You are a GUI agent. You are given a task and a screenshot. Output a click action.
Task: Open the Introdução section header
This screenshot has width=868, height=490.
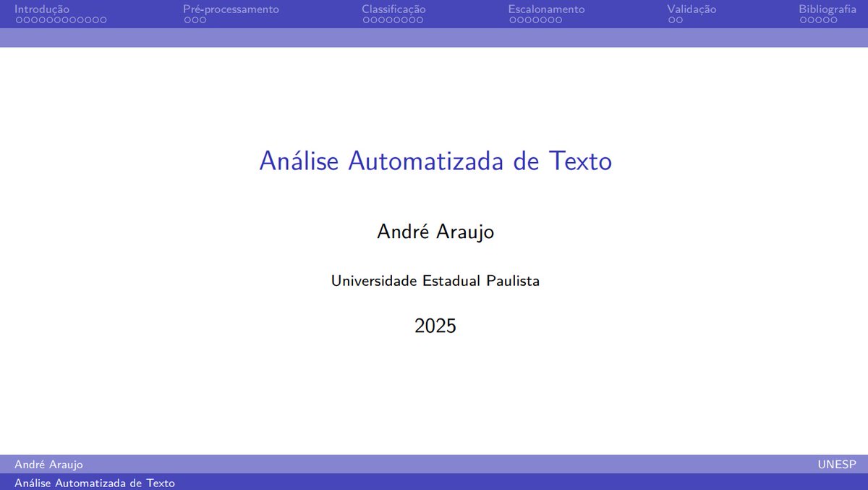(x=43, y=9)
